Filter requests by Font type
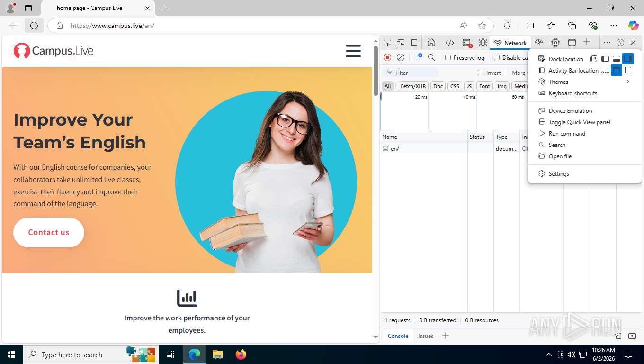Viewport: 644px width, 364px height. click(484, 86)
